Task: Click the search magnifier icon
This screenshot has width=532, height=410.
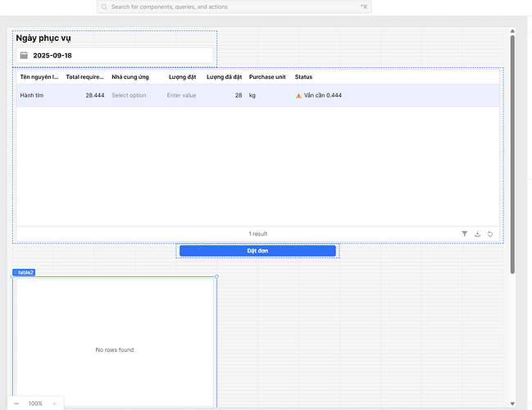Action: 104,7
